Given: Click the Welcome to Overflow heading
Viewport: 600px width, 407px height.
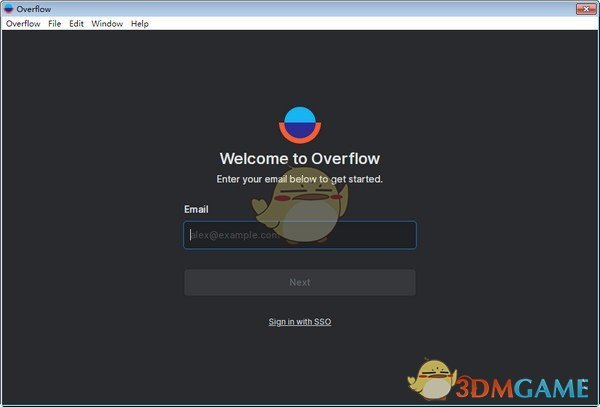Looking at the screenshot, I should tap(299, 158).
